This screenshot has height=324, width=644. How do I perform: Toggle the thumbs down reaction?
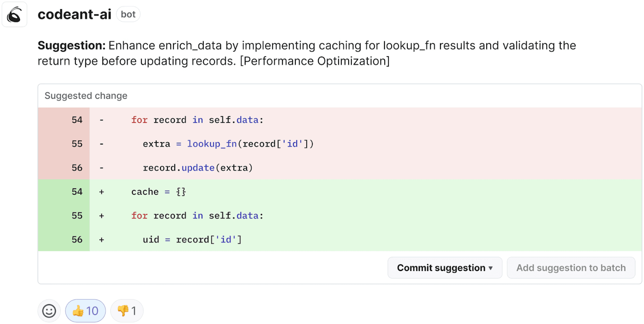point(127,311)
